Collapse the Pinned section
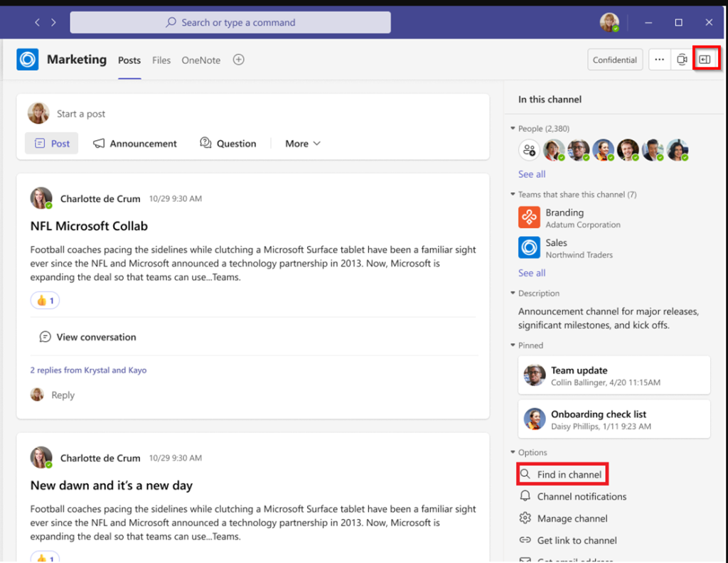 point(513,345)
